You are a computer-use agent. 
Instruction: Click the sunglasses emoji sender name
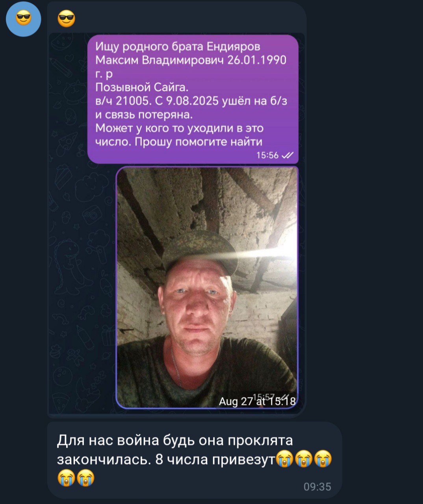click(x=66, y=19)
